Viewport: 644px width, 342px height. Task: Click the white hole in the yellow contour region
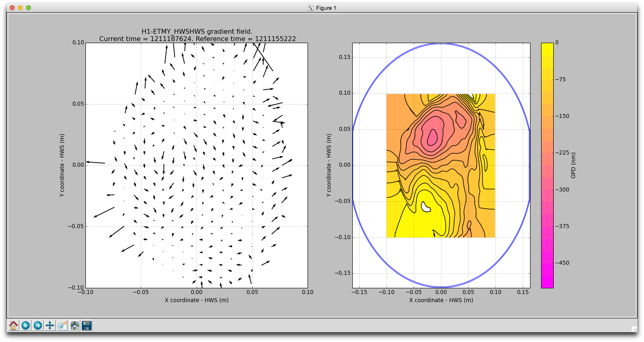tap(426, 207)
